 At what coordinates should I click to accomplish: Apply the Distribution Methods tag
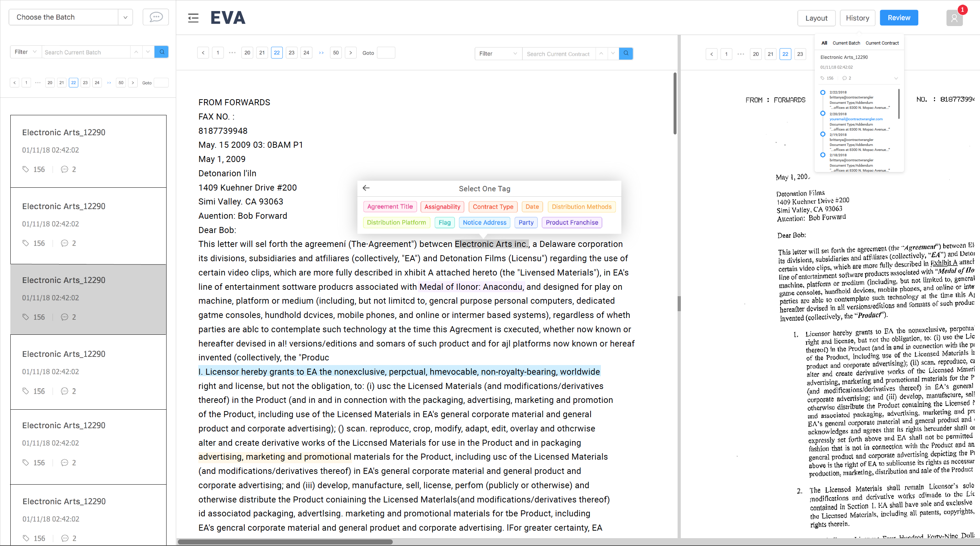click(x=582, y=207)
